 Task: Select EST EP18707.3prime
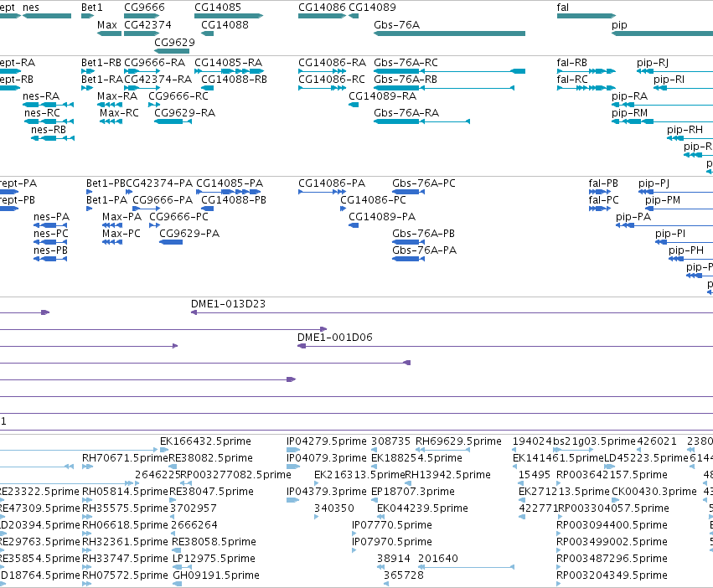click(413, 492)
